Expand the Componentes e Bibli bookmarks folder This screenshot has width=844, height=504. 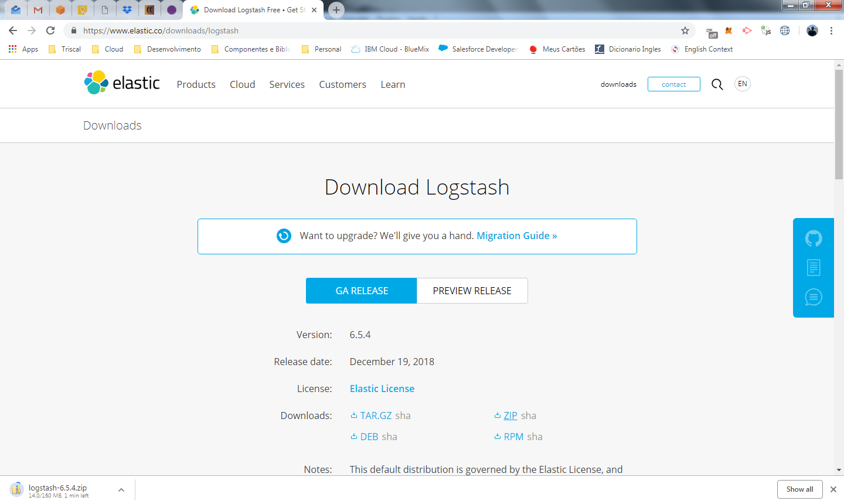coord(251,49)
